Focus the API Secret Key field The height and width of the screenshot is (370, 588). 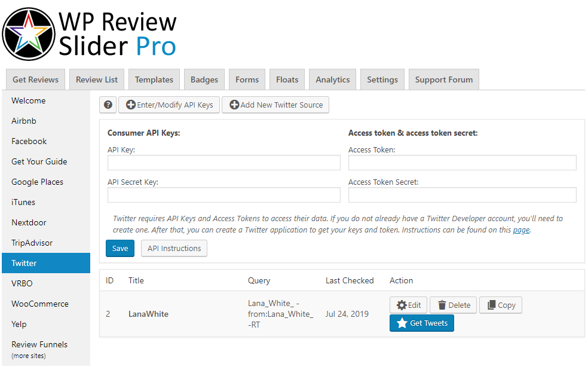[224, 195]
